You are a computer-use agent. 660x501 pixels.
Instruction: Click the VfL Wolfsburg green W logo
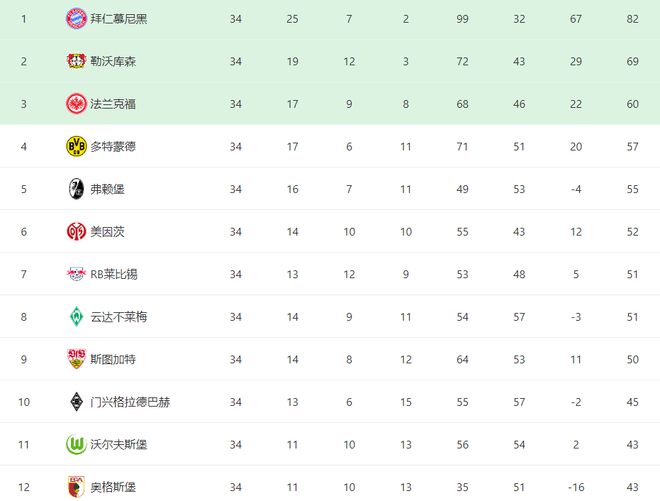(x=76, y=444)
